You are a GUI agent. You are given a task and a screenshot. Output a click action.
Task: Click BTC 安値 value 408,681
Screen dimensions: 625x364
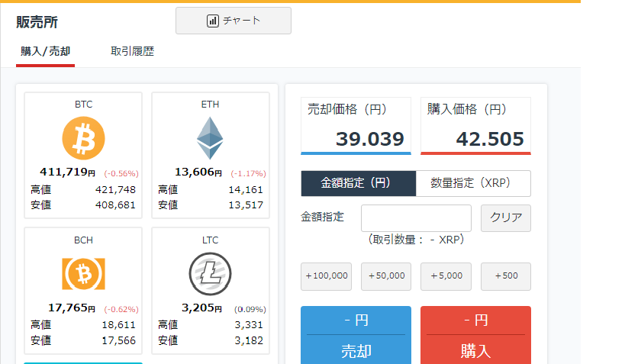click(115, 205)
